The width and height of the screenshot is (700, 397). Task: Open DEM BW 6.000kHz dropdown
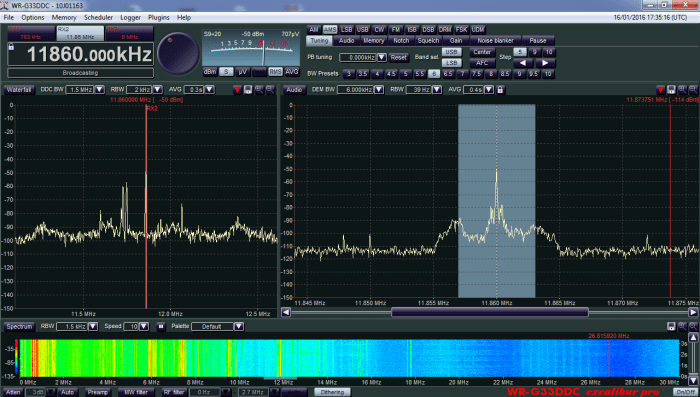[379, 90]
